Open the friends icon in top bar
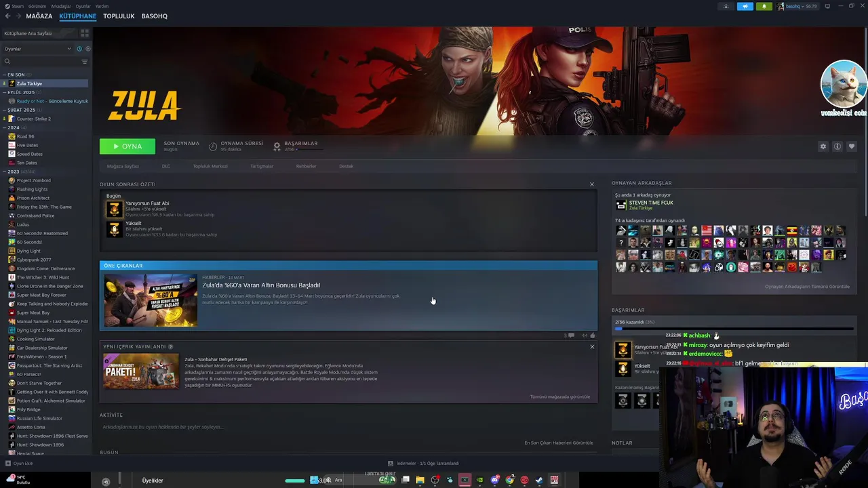The image size is (868, 488). tap(726, 6)
